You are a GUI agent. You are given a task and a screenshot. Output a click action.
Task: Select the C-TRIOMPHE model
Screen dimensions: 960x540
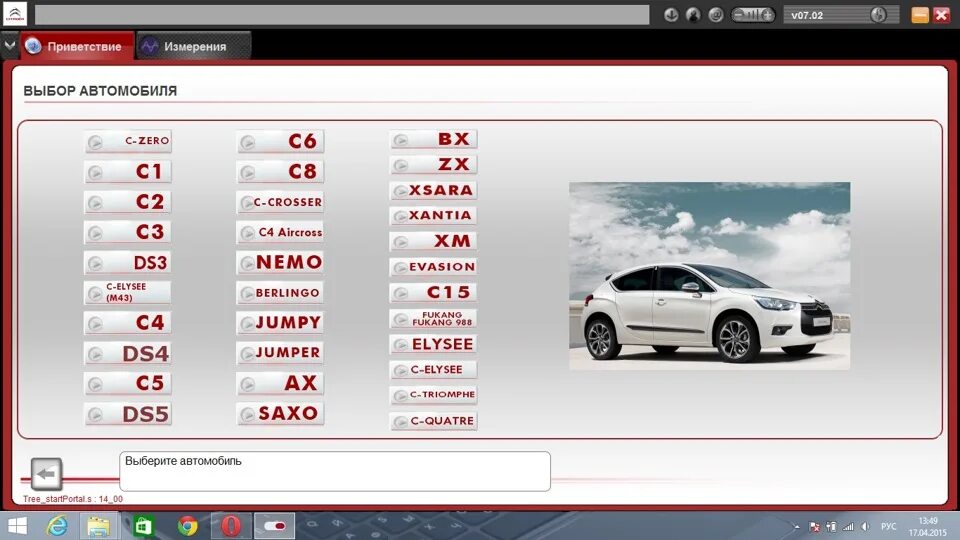(433, 395)
